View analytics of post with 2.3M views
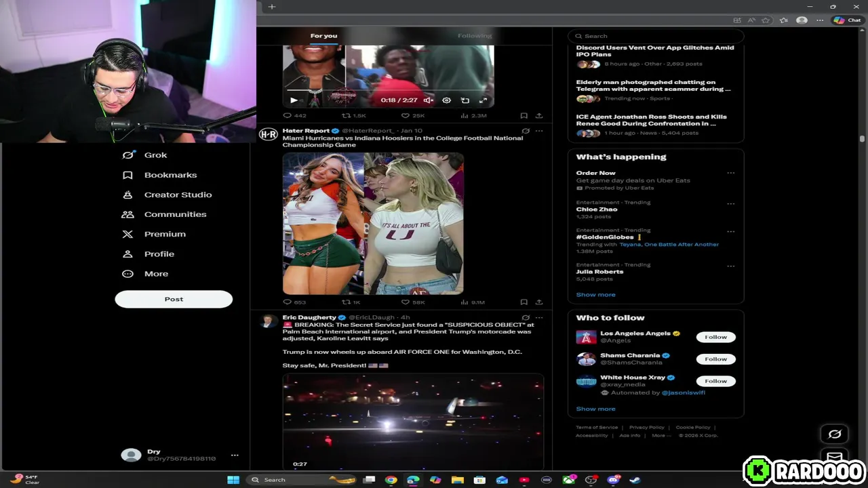868x488 pixels. (x=473, y=116)
